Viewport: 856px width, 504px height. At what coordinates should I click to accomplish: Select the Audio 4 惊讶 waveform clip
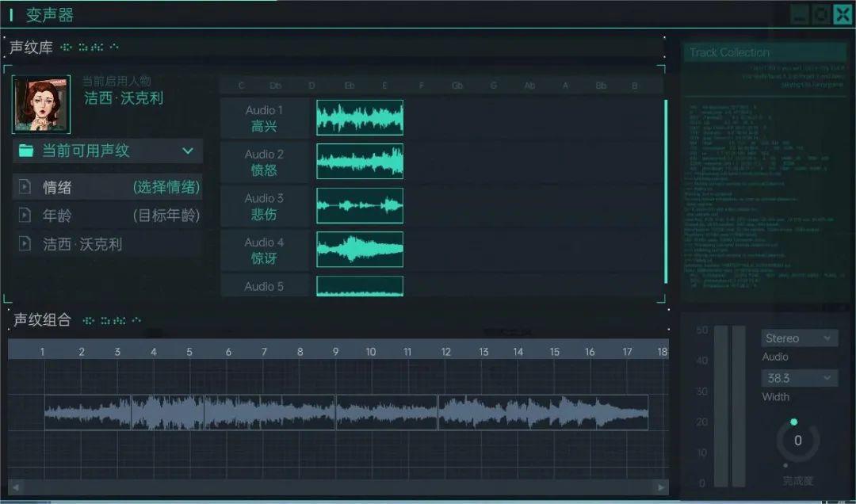click(x=360, y=250)
